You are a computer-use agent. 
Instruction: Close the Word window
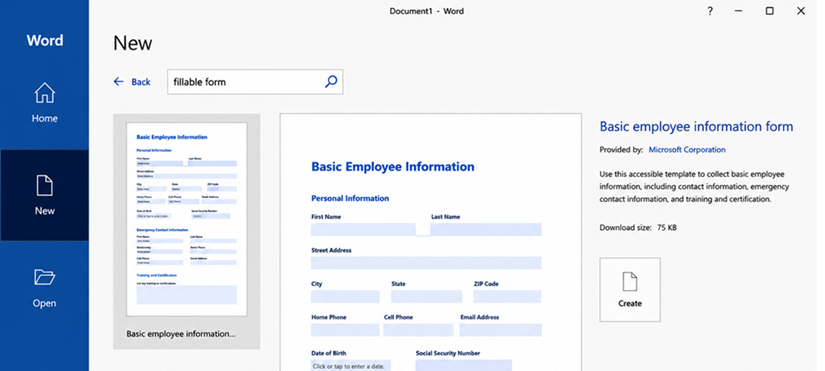tap(801, 11)
